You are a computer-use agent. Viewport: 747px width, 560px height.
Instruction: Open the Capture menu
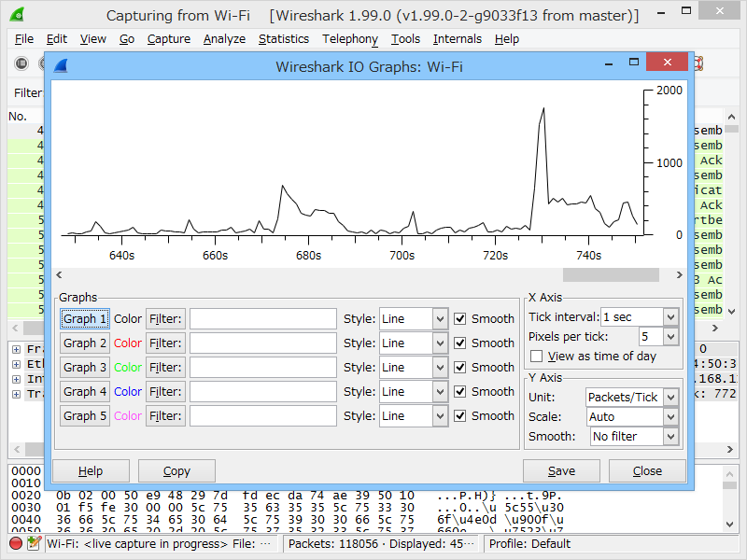[x=169, y=38]
